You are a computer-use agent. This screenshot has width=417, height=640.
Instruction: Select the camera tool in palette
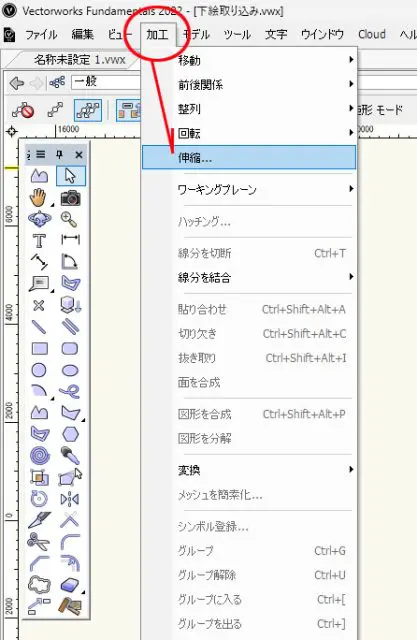pyautogui.click(x=70, y=198)
